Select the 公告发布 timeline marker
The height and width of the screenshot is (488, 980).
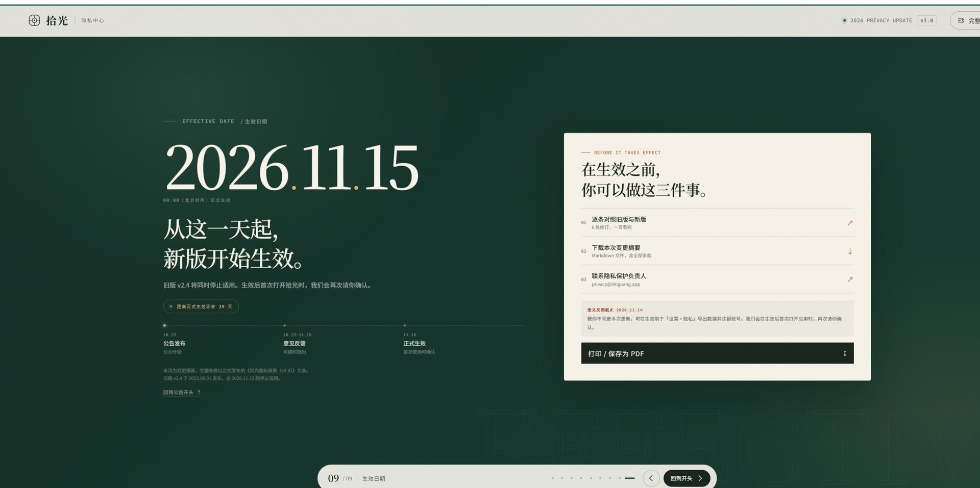pyautogui.click(x=164, y=325)
